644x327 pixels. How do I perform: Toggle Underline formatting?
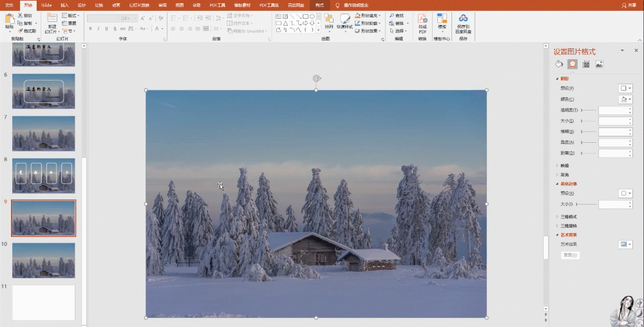[106, 29]
